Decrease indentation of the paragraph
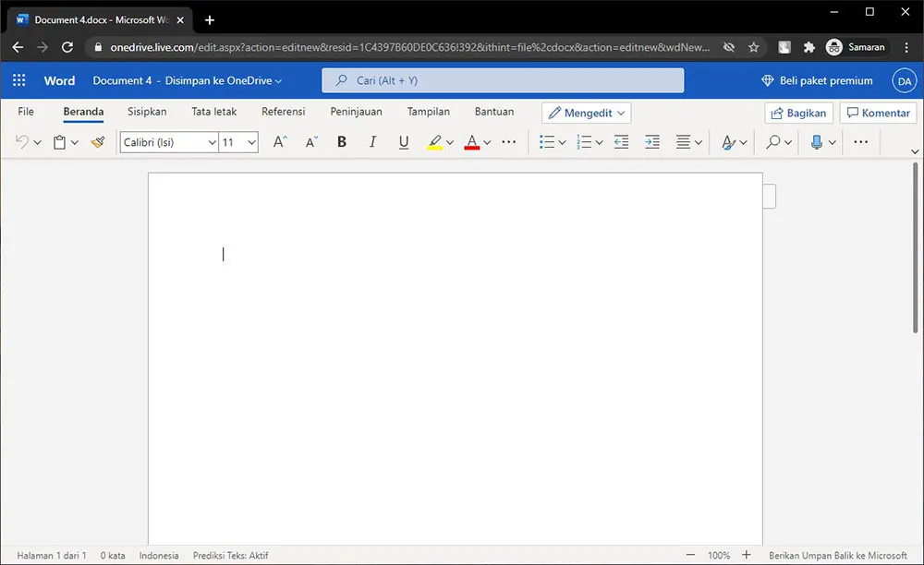This screenshot has height=565, width=924. tap(620, 142)
